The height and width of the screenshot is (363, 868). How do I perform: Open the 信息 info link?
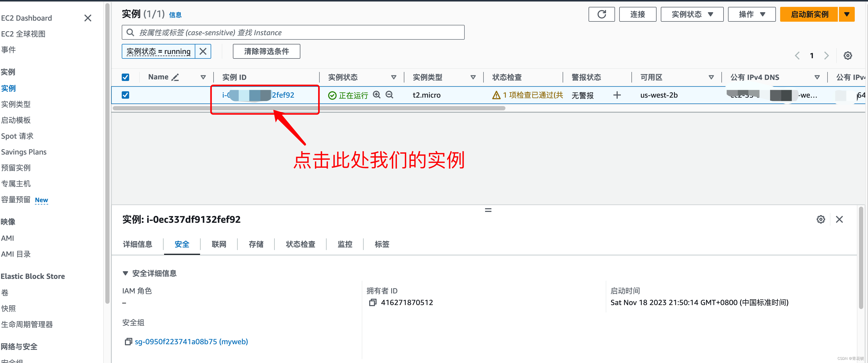click(x=175, y=15)
